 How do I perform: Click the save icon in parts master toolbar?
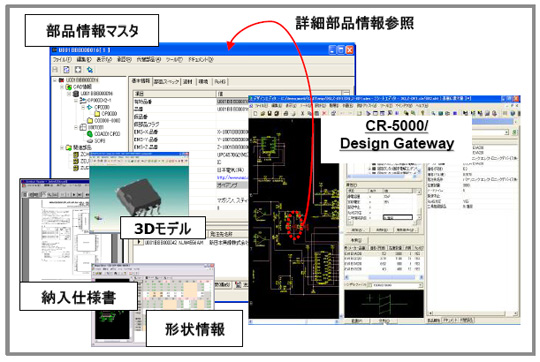click(x=55, y=70)
